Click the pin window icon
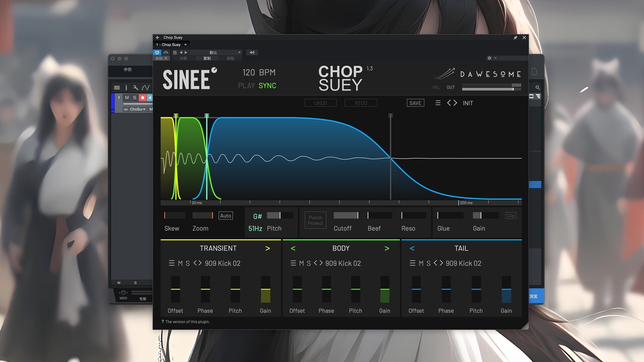644x362 pixels. click(x=515, y=38)
